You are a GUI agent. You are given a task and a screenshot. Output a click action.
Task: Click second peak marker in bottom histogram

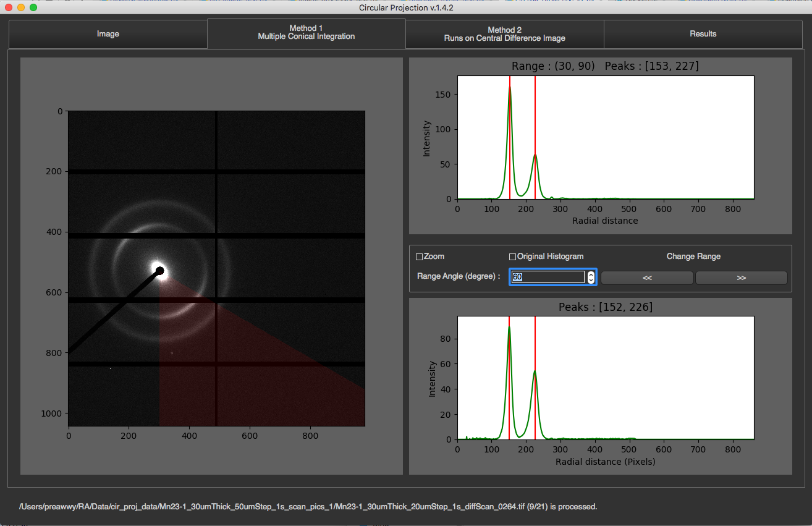535,378
